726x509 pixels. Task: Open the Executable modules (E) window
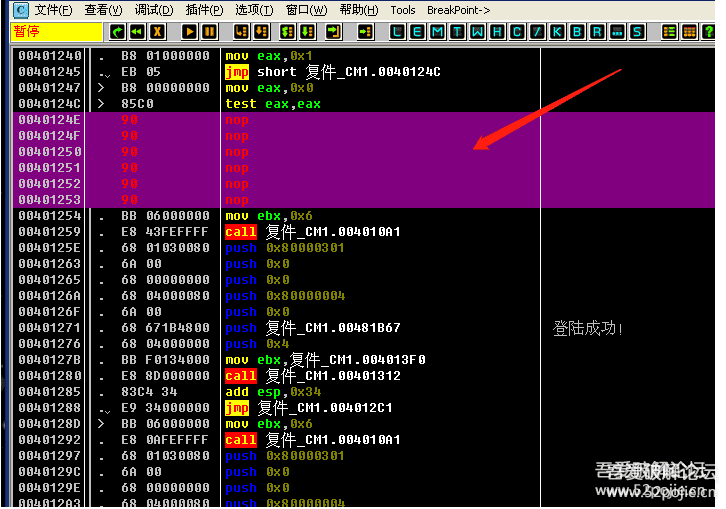[417, 32]
